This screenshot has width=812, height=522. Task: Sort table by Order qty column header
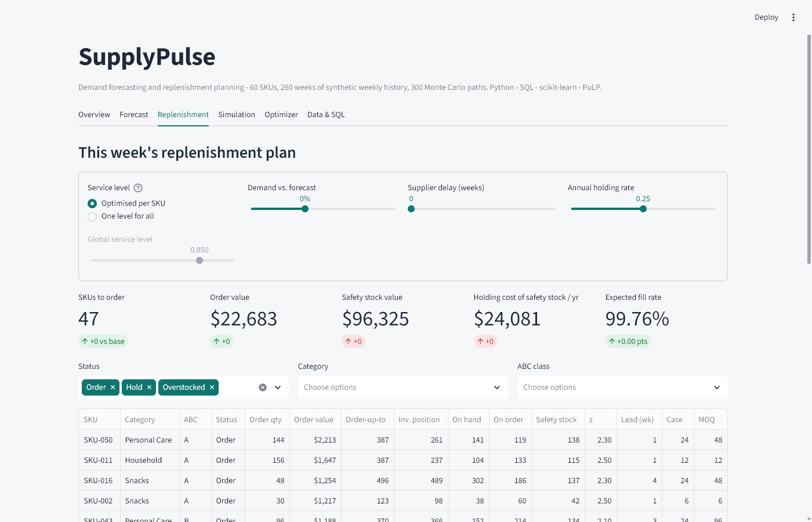(267, 419)
